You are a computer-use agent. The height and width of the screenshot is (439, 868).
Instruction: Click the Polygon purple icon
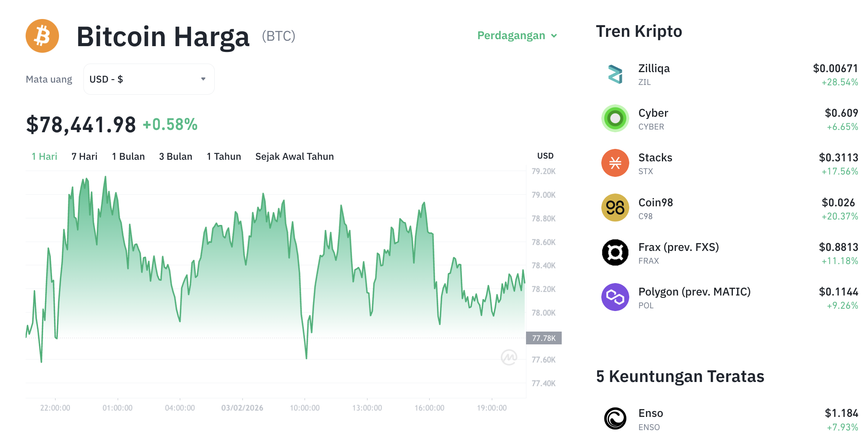[x=615, y=297]
